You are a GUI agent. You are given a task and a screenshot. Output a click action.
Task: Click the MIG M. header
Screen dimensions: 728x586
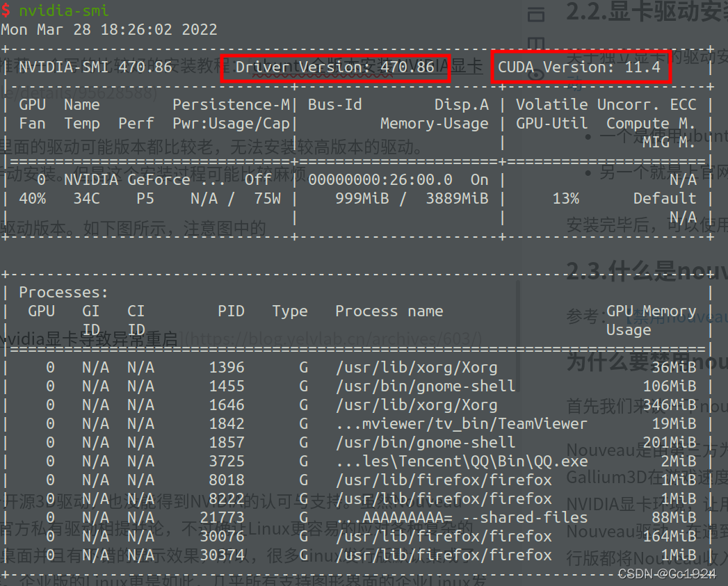669,142
